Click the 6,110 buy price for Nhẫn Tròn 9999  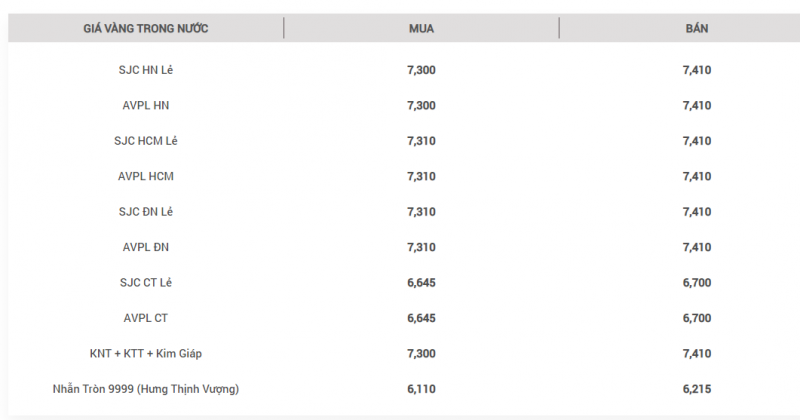[421, 389]
